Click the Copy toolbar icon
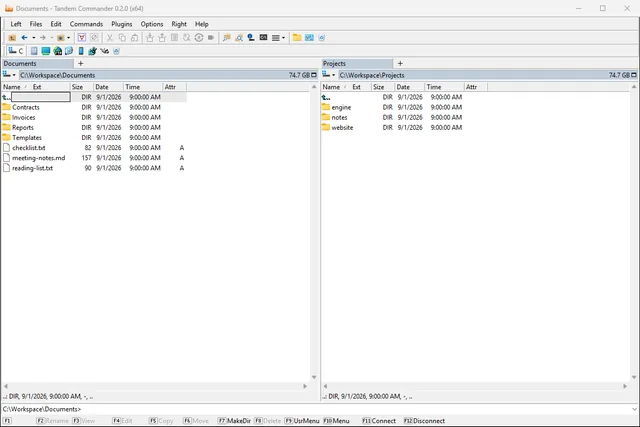 point(122,38)
